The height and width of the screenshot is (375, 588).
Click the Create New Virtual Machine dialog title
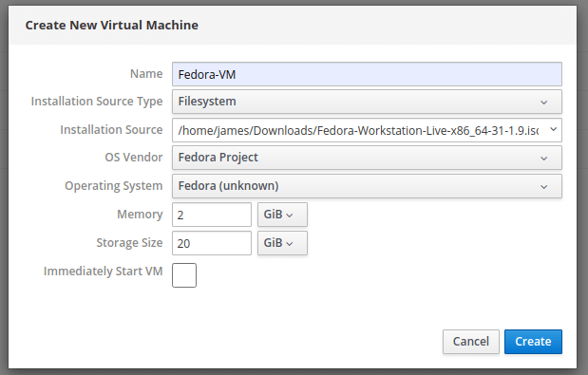pos(112,25)
